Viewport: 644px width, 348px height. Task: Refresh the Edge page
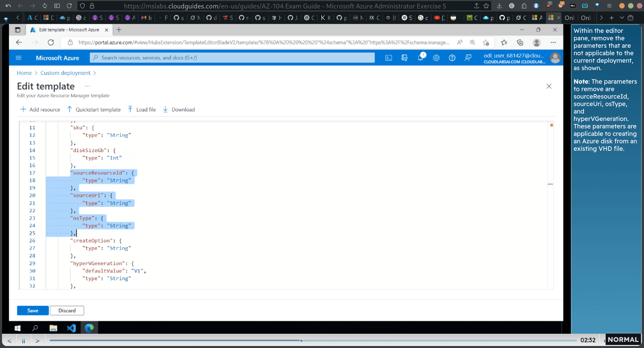click(x=51, y=42)
